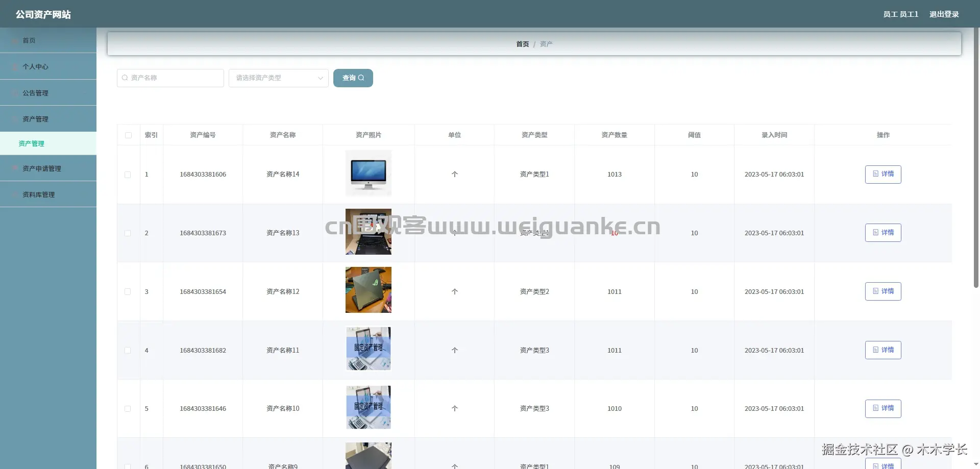Screen dimensions: 980x469
Task: Expand 公告管理 sidebar menu
Action: click(48, 93)
